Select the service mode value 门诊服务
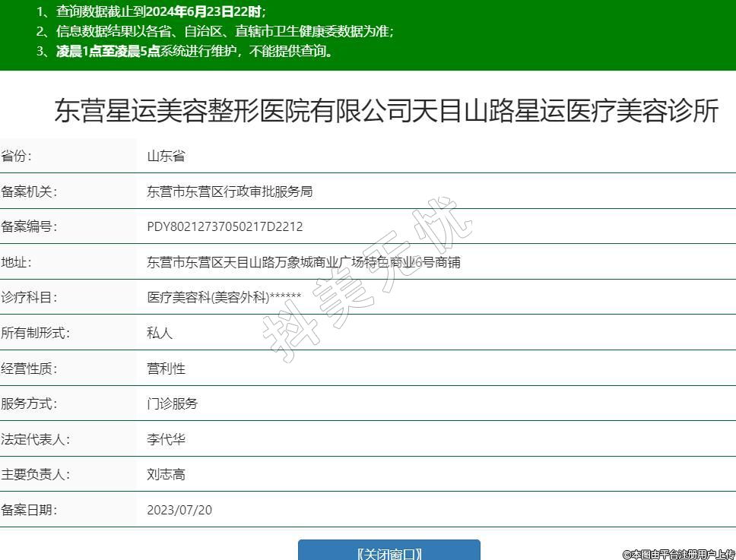Screen dimensions: 736x560 click(x=172, y=403)
